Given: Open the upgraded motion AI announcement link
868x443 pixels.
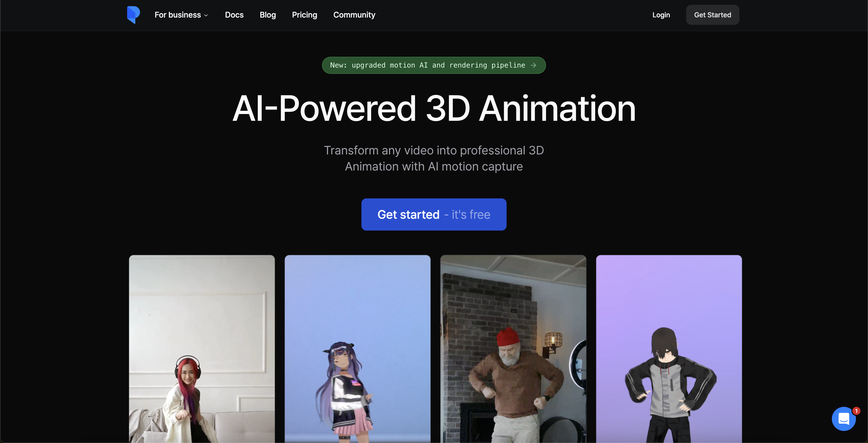Looking at the screenshot, I should [434, 65].
